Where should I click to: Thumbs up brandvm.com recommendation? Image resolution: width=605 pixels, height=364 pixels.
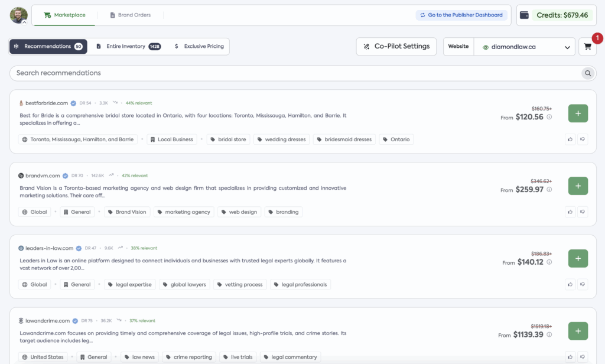click(x=570, y=212)
